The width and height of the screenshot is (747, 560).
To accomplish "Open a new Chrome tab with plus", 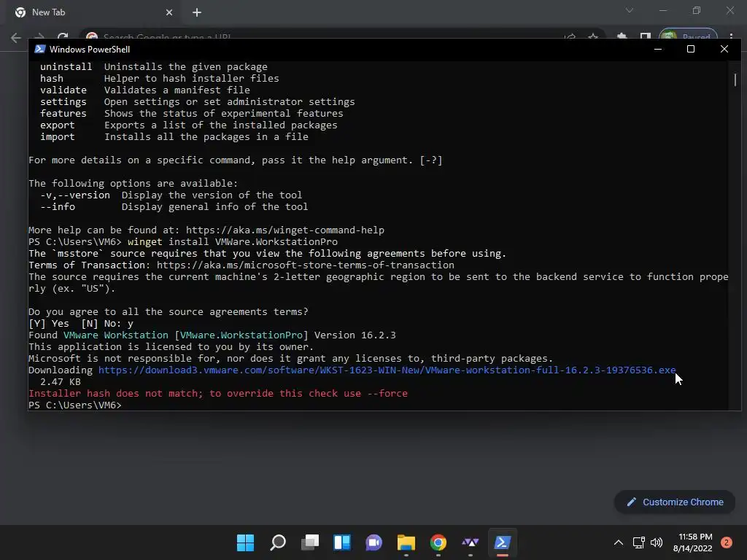I will tap(197, 12).
